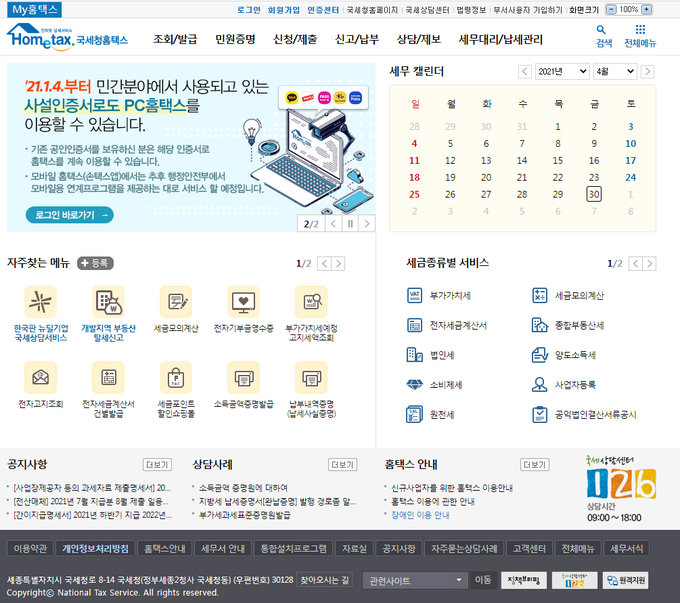Viewport: 680px width, 603px height.
Task: Select 법인세 building icon
Action: click(x=415, y=355)
